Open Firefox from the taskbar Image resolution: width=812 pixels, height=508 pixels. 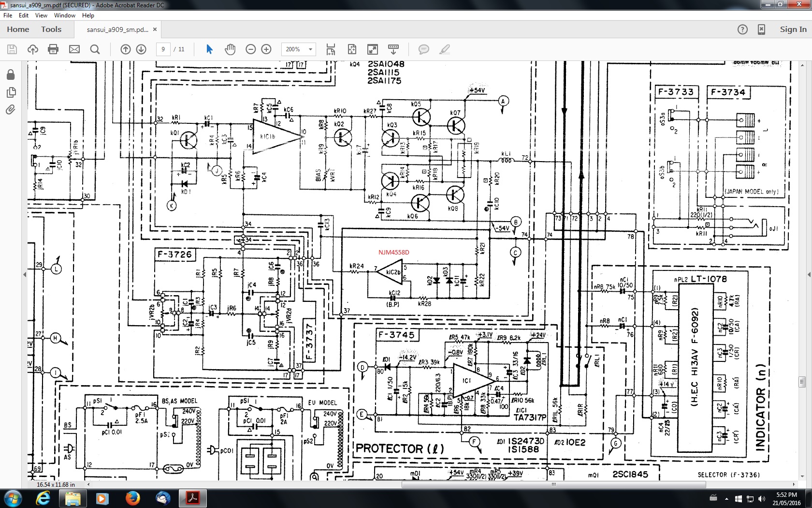tap(133, 498)
